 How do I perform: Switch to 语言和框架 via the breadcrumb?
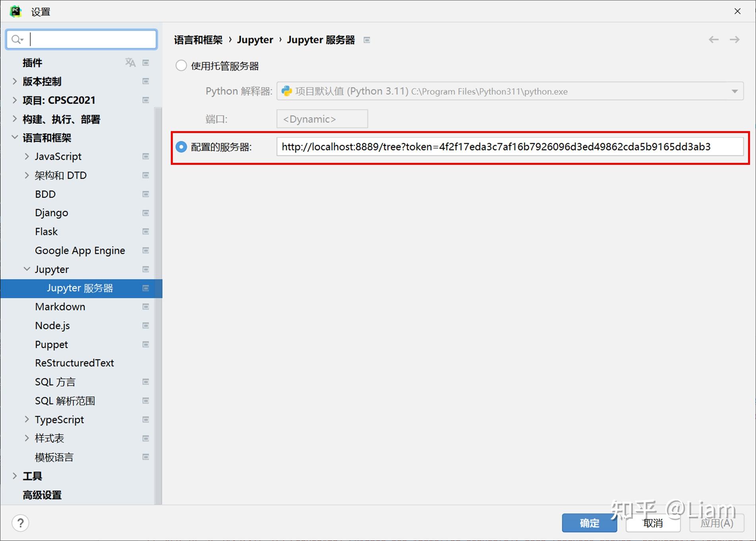click(x=197, y=40)
